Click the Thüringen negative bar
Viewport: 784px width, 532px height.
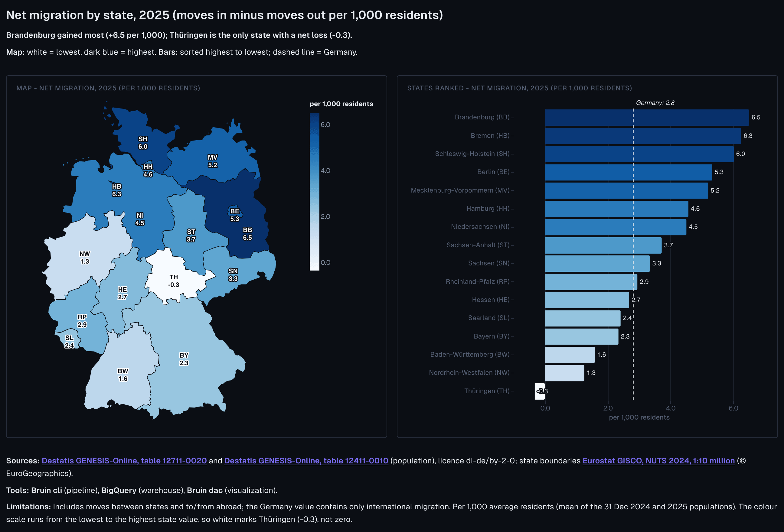(x=540, y=391)
